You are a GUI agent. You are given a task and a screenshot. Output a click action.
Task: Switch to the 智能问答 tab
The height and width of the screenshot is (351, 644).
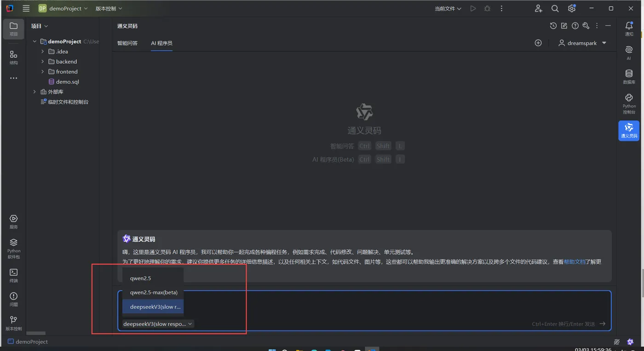127,43
